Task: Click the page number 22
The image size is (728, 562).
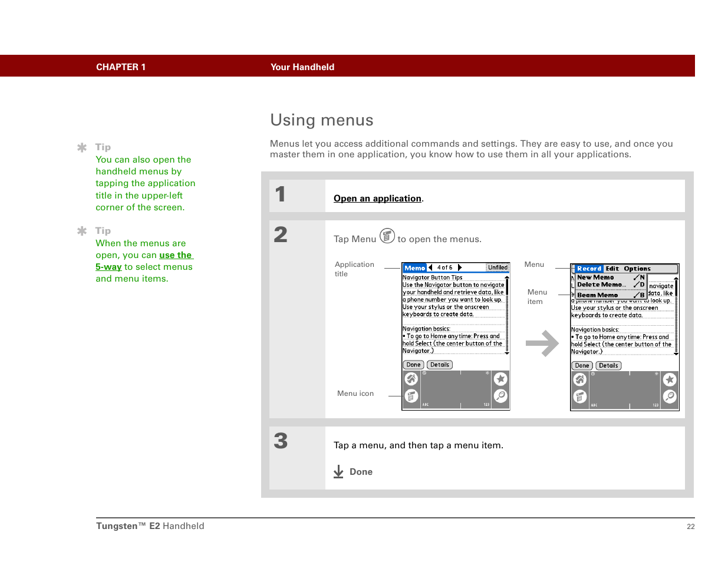Action: [691, 527]
